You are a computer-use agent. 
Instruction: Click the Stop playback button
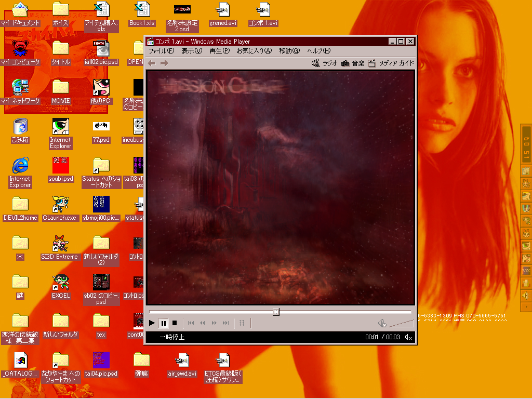[175, 323]
